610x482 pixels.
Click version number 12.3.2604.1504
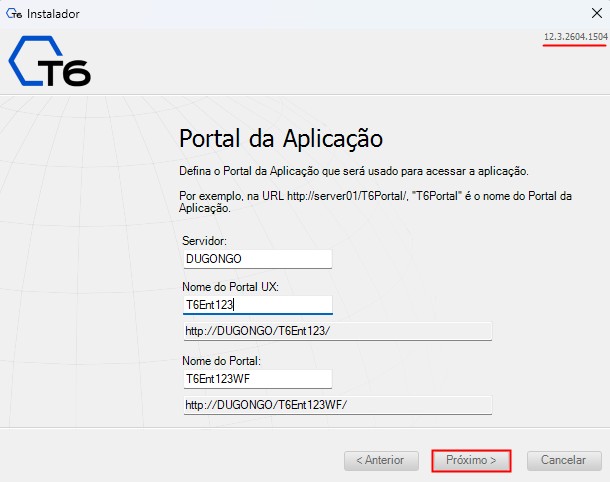[x=576, y=37]
